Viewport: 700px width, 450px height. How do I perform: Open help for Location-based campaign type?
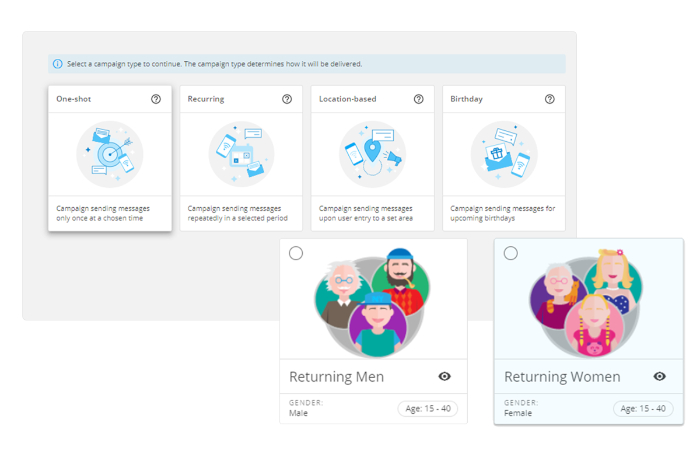(418, 99)
